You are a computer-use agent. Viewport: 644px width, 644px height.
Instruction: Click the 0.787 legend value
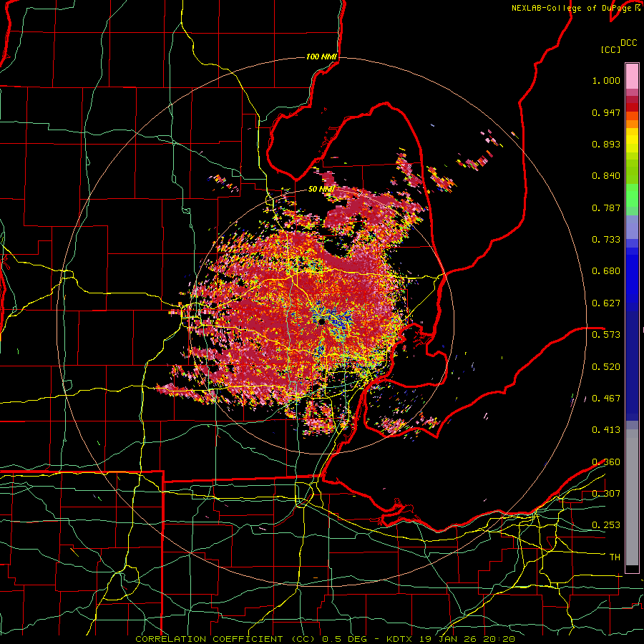(606, 208)
